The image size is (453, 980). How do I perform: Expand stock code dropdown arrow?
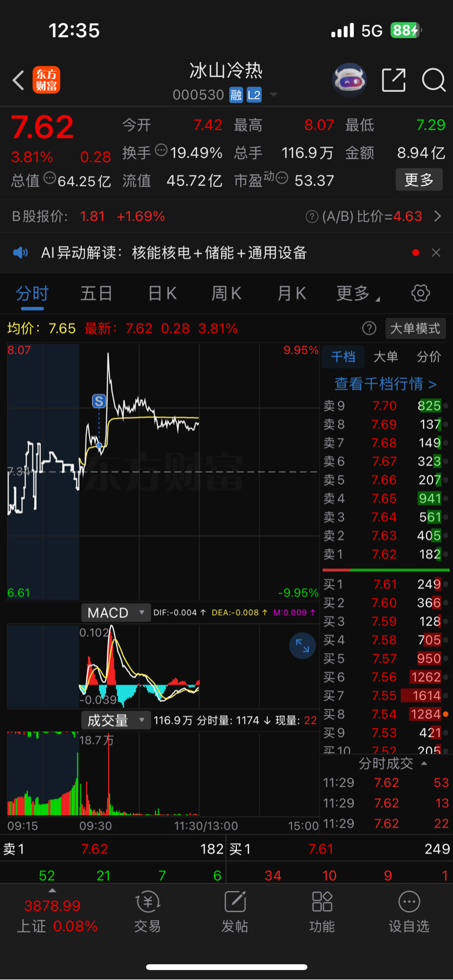click(274, 95)
